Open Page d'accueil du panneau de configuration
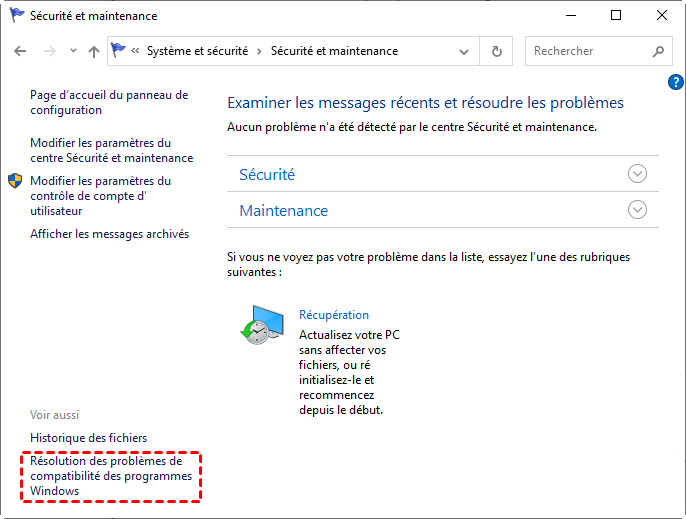686x519 pixels. (x=109, y=102)
